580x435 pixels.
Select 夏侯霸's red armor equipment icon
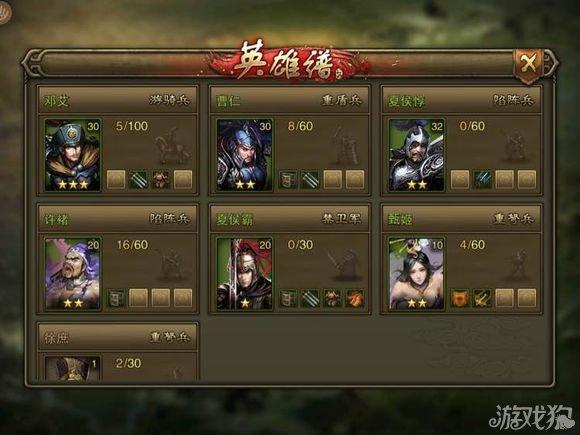(x=333, y=298)
